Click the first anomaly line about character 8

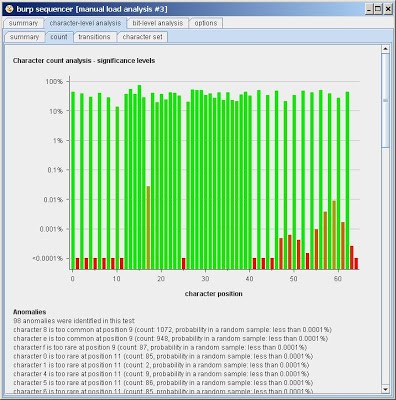172,330
